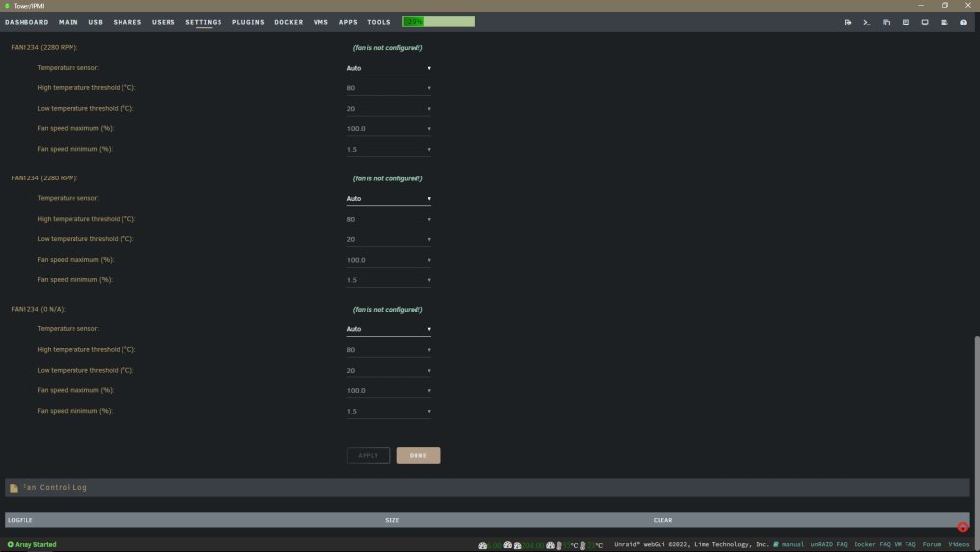Screen dimensions: 980x552
Task: Go to the Dashboard tab
Action: point(26,22)
